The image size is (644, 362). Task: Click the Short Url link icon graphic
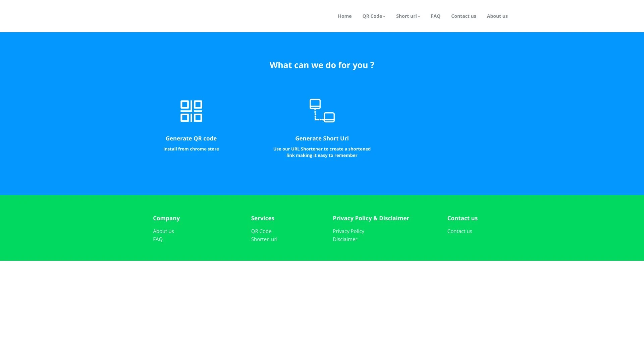tap(322, 111)
